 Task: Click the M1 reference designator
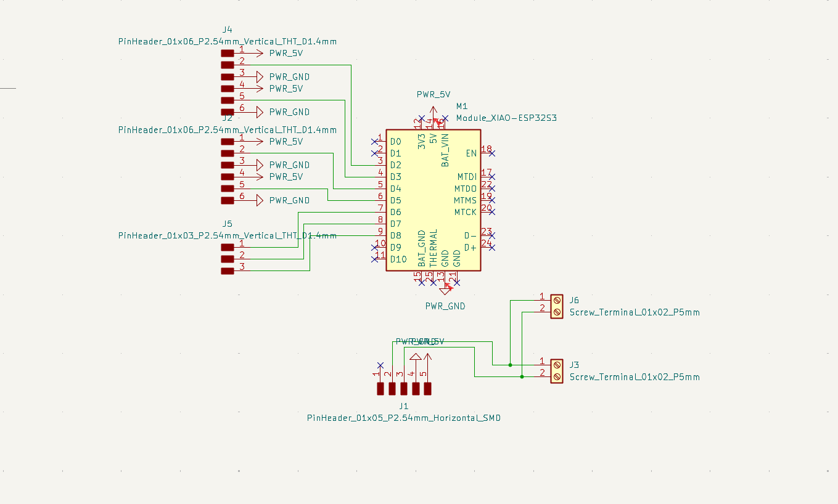pyautogui.click(x=462, y=106)
